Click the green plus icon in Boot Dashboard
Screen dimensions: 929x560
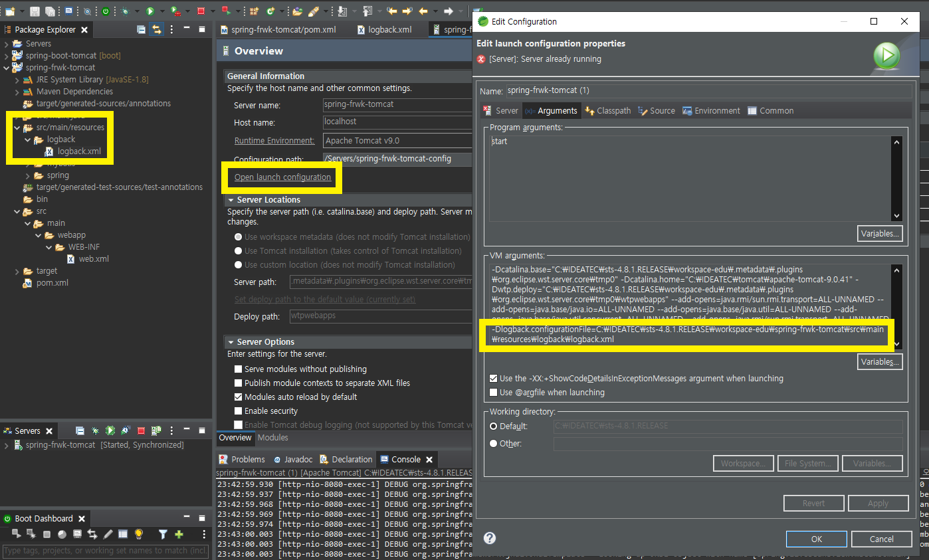pos(179,534)
